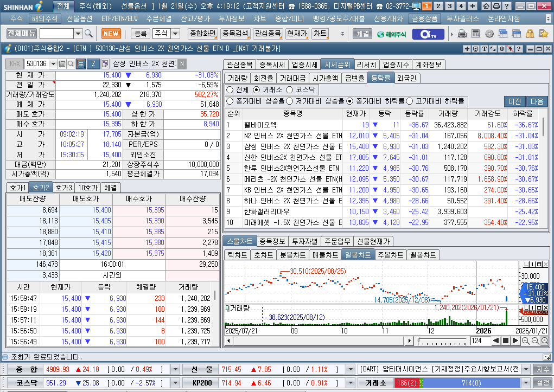Click the plus icon in 주식종합2 title bar
The width and height of the screenshot is (554, 392).
click(467, 49)
